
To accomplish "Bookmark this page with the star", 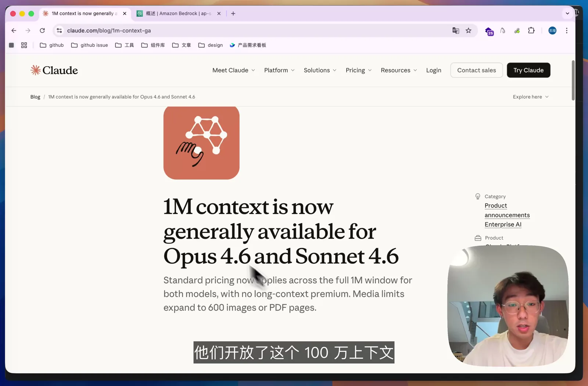I will (469, 31).
